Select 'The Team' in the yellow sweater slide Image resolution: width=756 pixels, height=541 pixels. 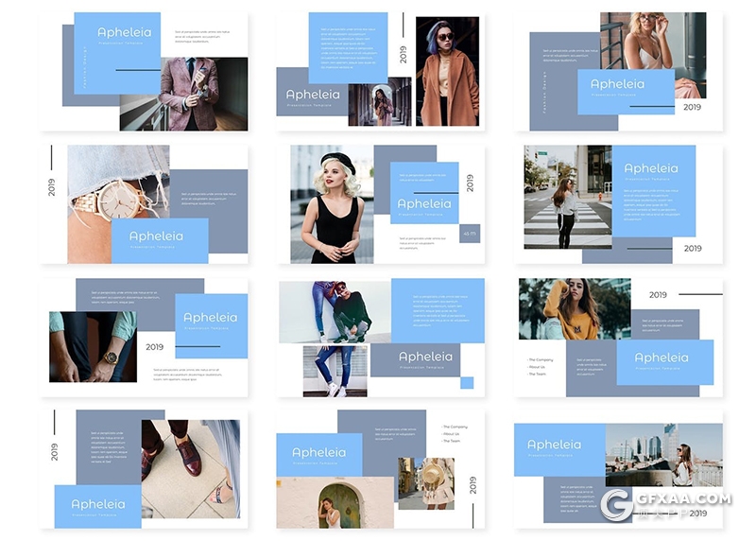(540, 375)
